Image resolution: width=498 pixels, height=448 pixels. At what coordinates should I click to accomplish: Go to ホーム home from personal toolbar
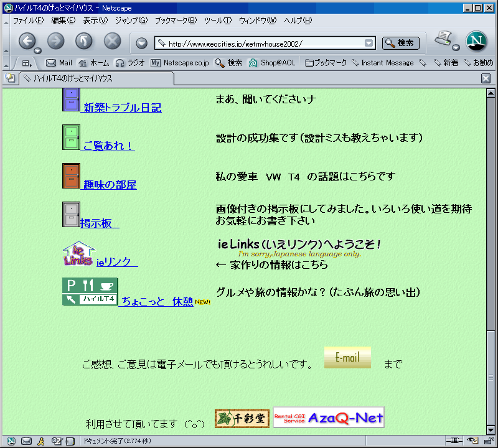pos(94,63)
